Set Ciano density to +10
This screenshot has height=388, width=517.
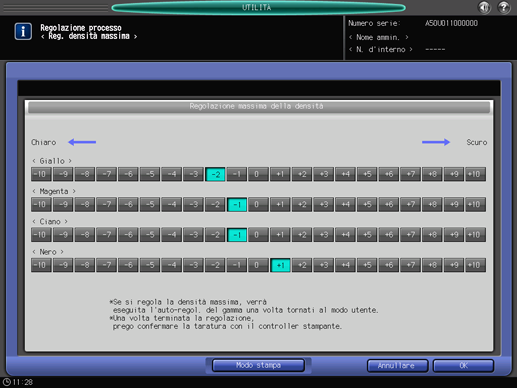[476, 235]
